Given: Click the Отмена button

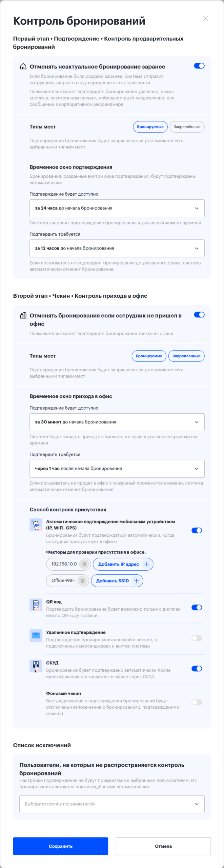Looking at the screenshot, I should [163, 846].
